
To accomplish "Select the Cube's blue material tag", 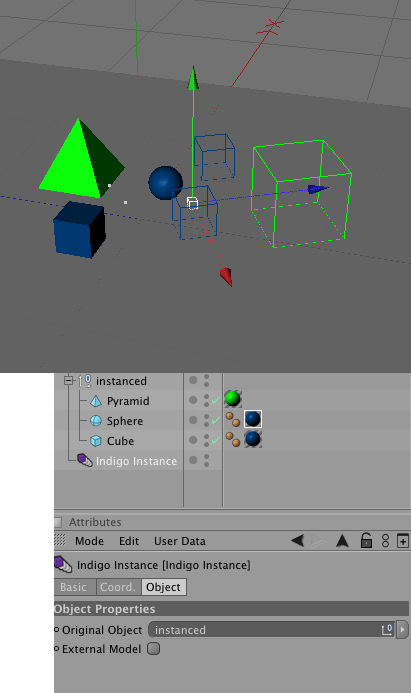I will click(253, 439).
